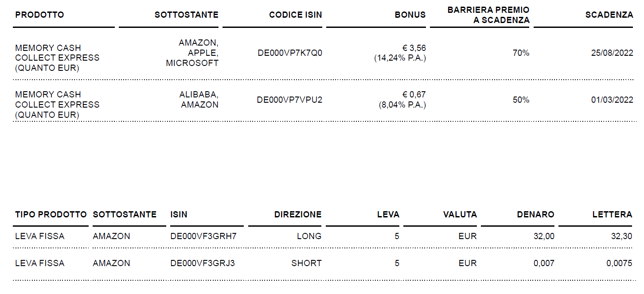Click the PRODOTTO column header
The height and width of the screenshot is (294, 644).
pos(39,15)
